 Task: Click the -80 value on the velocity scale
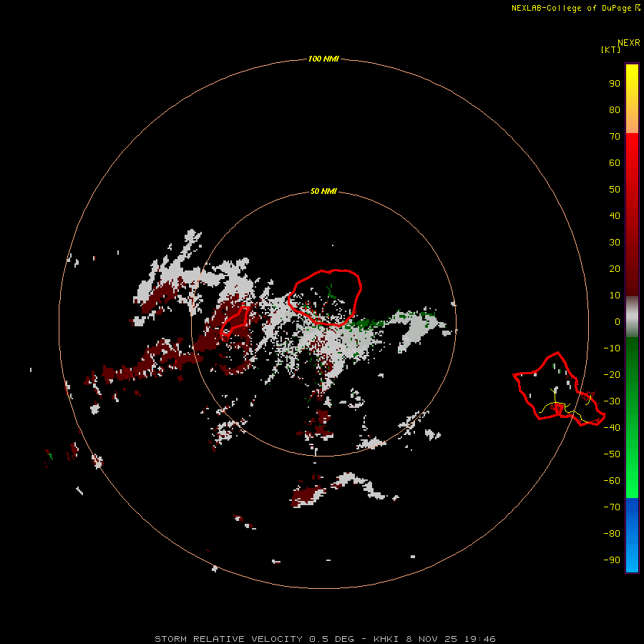pos(612,534)
